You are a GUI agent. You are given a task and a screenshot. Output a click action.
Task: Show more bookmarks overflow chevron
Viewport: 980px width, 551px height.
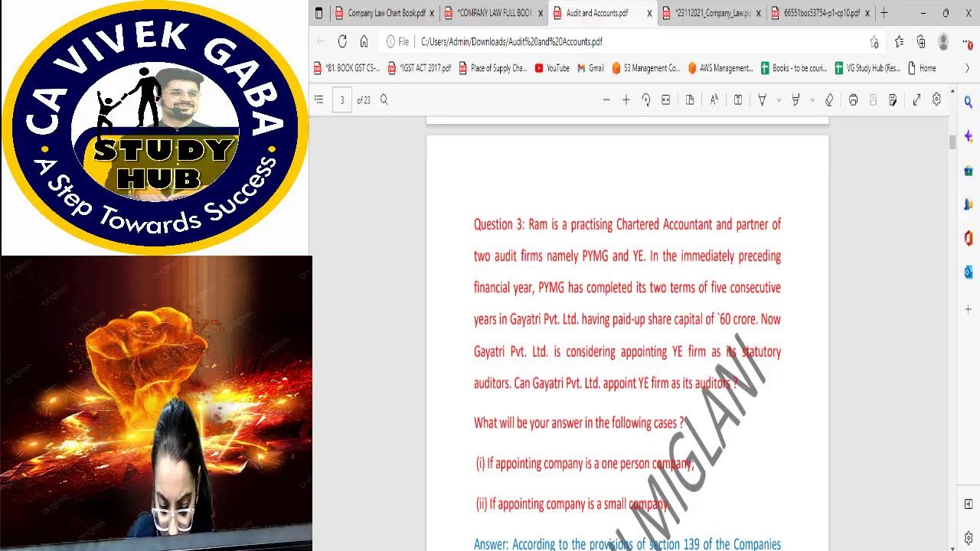(967, 68)
